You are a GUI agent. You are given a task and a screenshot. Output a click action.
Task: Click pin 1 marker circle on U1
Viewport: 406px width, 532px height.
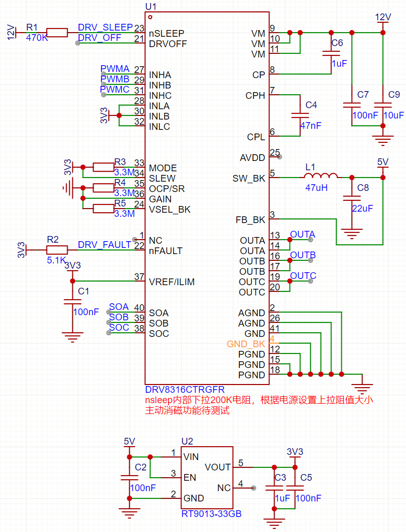click(151, 17)
